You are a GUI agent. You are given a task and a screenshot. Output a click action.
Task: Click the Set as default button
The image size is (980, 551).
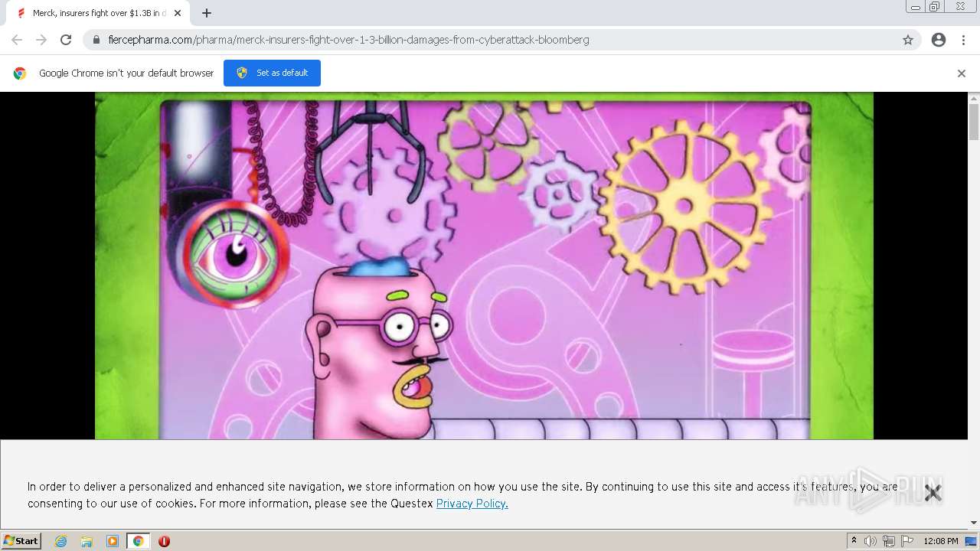(272, 73)
